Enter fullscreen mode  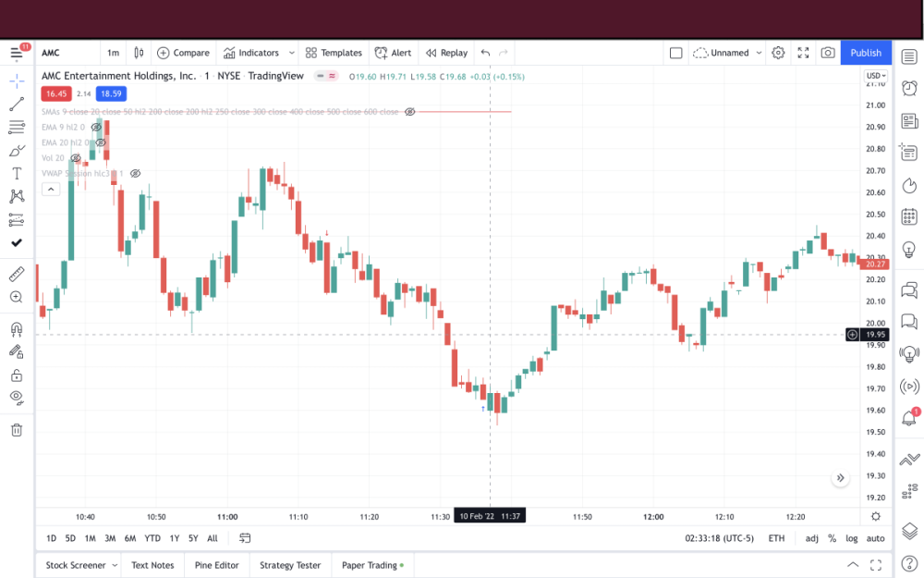pyautogui.click(x=803, y=53)
